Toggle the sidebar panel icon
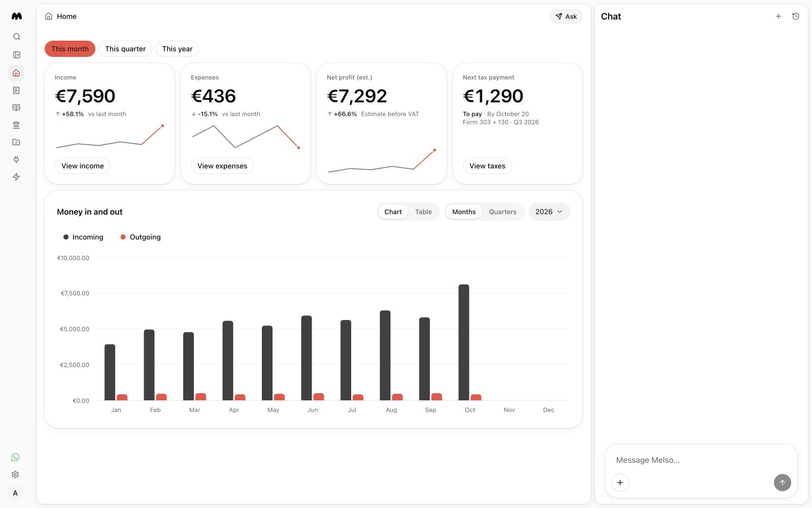 coord(16,55)
